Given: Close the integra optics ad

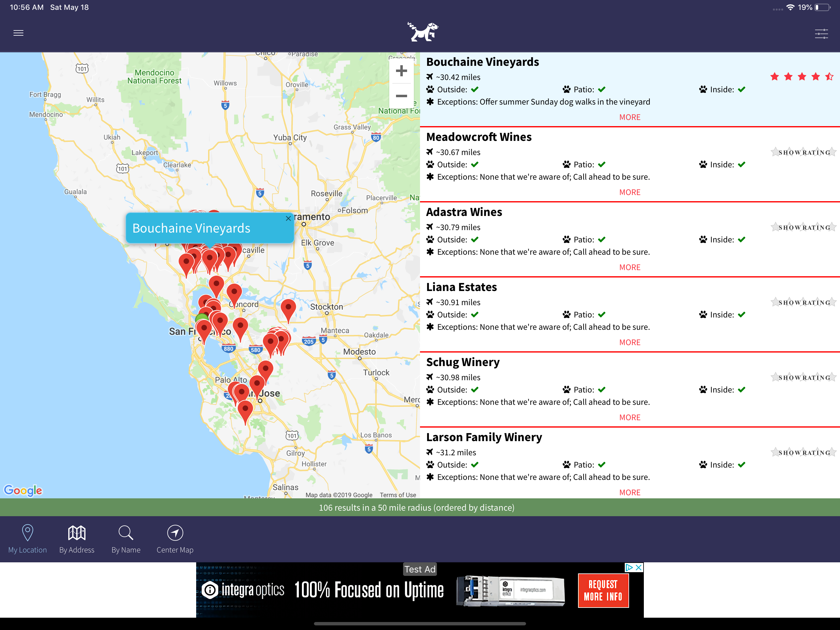Looking at the screenshot, I should [639, 567].
